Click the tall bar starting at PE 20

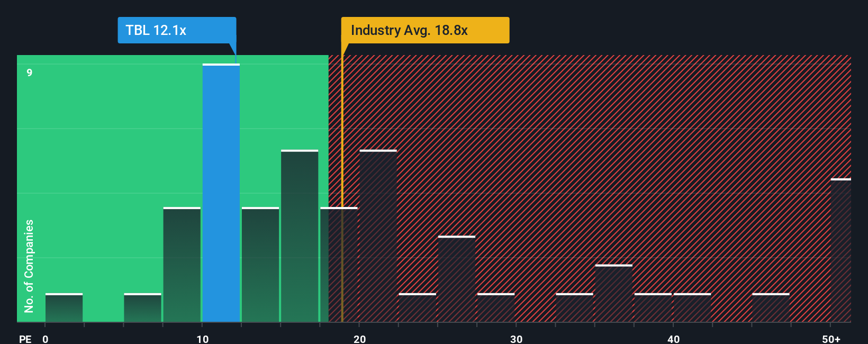pyautogui.click(x=378, y=236)
